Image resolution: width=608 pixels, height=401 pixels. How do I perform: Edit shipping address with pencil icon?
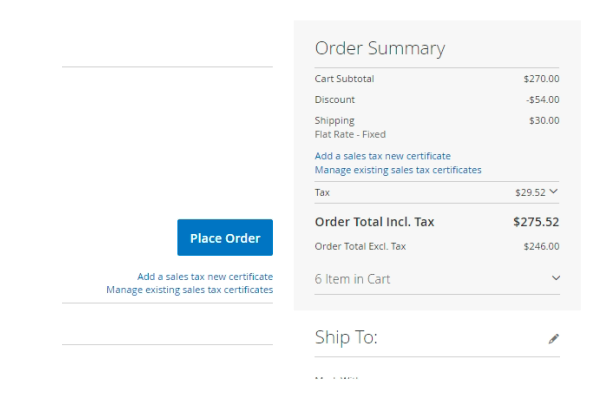554,339
